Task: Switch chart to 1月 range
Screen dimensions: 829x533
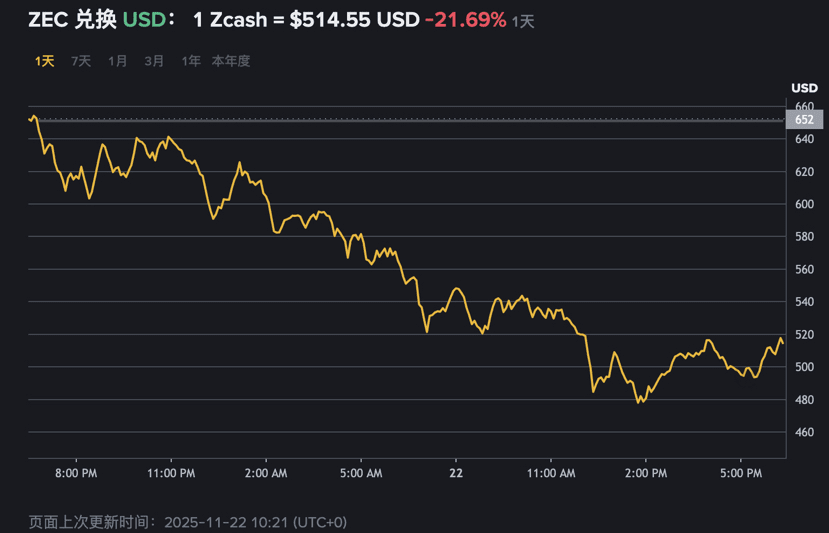Action: 118,61
